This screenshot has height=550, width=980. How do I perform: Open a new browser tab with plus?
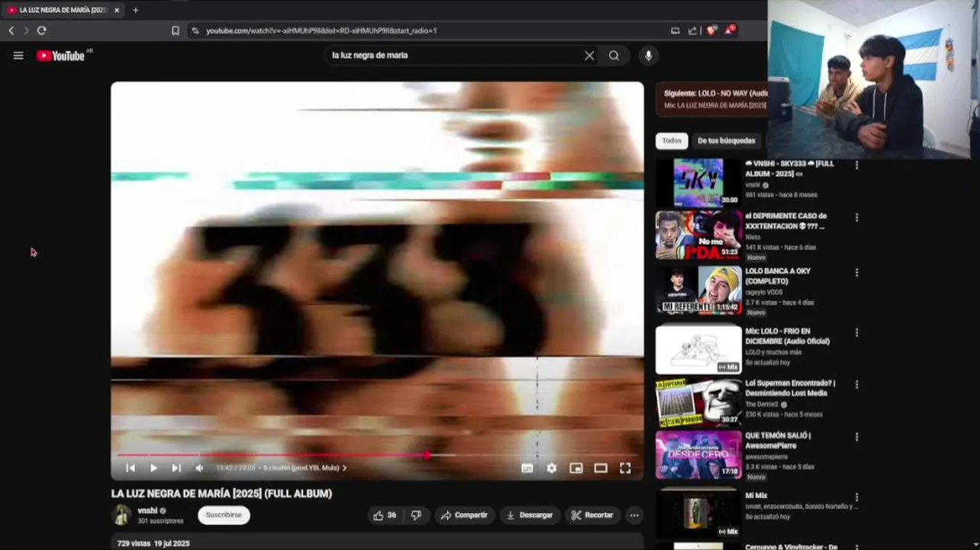point(135,10)
